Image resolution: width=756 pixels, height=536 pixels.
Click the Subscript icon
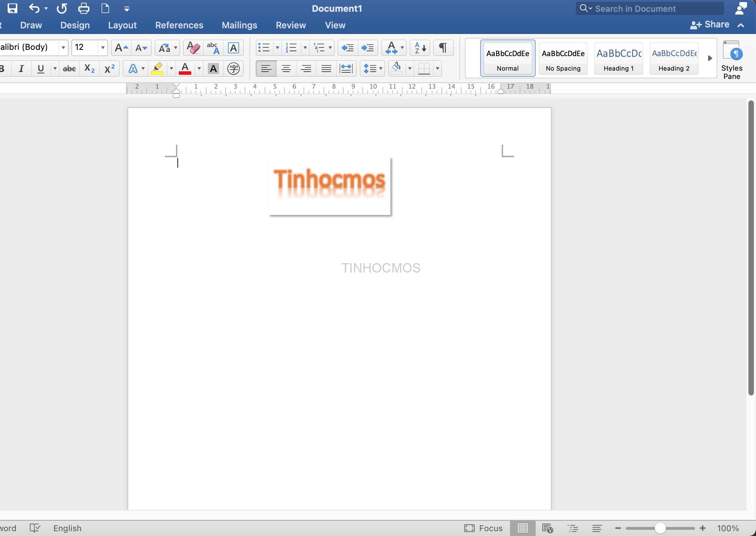89,69
